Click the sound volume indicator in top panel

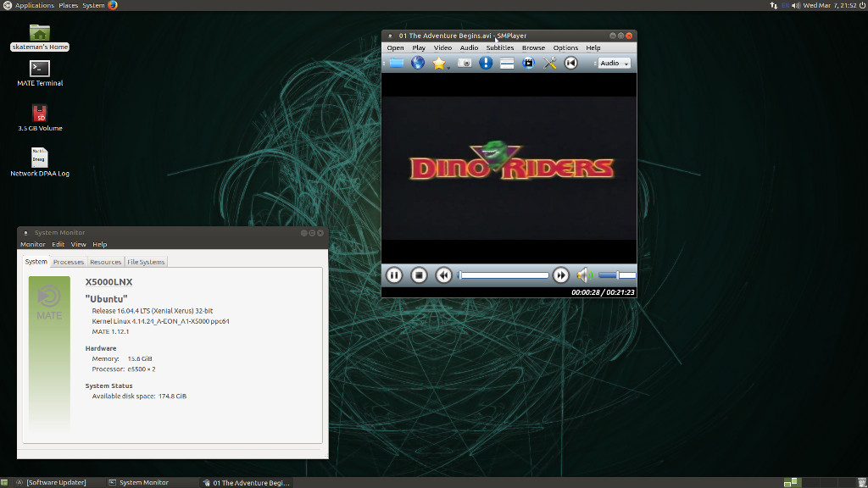[796, 5]
